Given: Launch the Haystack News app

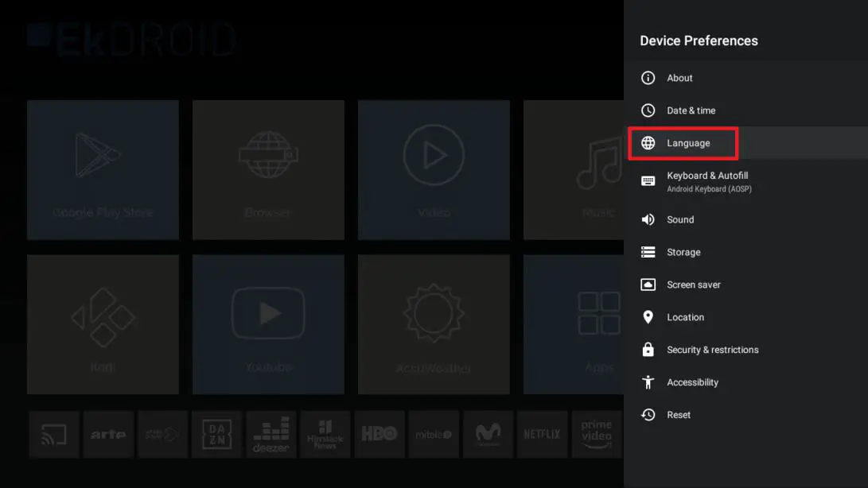Looking at the screenshot, I should pos(325,434).
